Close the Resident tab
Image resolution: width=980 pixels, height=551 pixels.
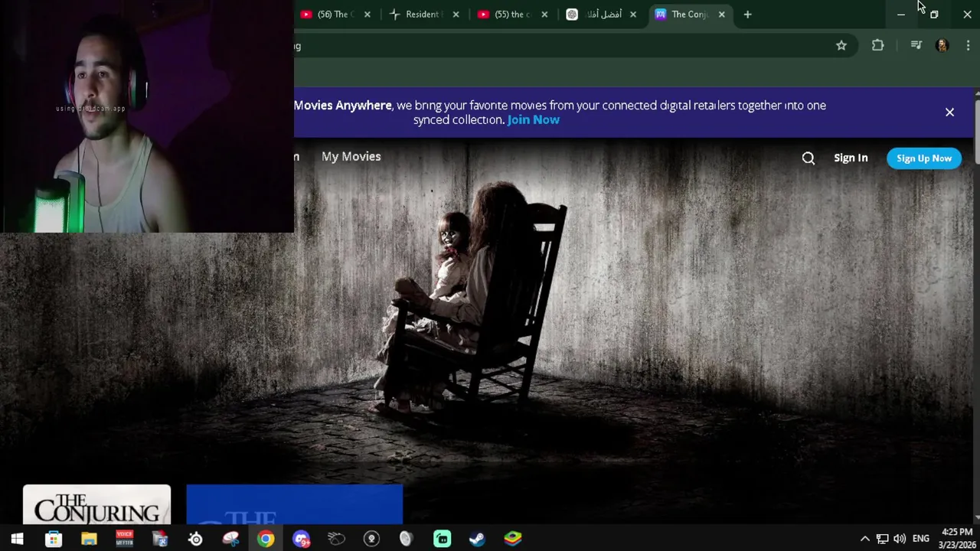coord(456,14)
